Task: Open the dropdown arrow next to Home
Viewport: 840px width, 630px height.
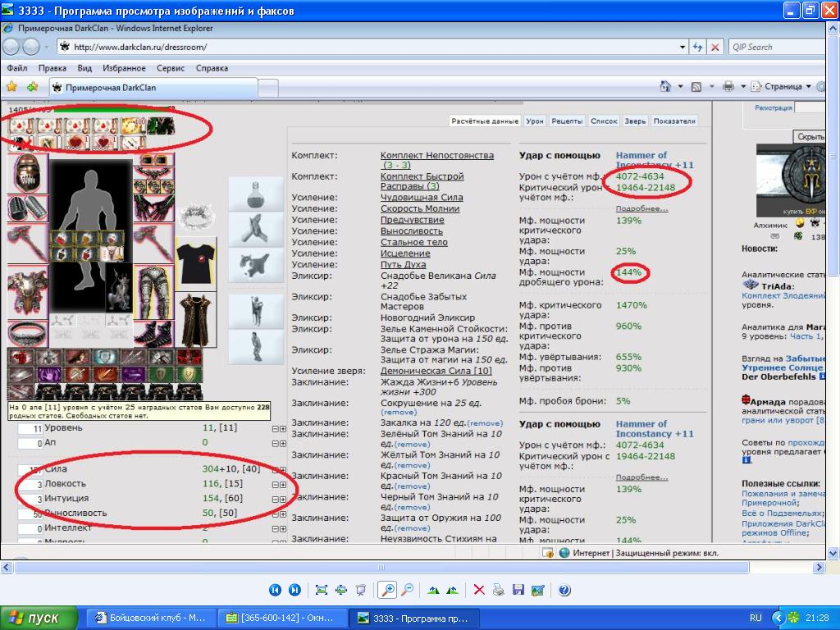Action: pos(680,86)
